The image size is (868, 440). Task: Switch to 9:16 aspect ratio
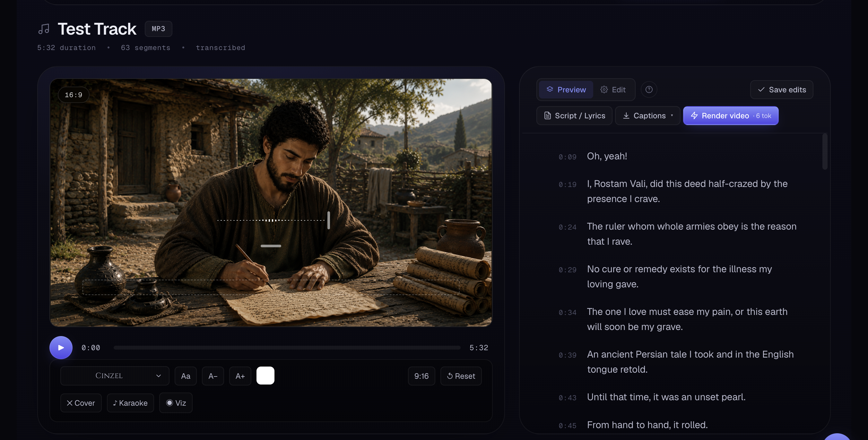pyautogui.click(x=421, y=376)
